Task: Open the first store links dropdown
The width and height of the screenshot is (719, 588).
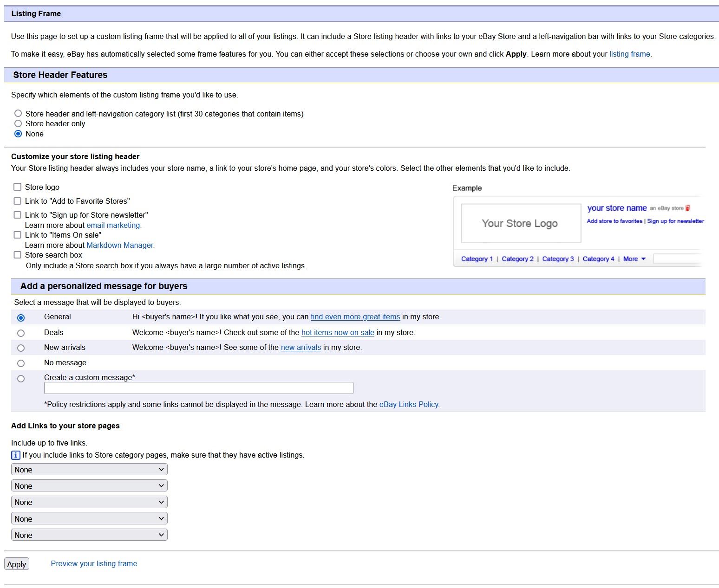Action: (x=89, y=470)
